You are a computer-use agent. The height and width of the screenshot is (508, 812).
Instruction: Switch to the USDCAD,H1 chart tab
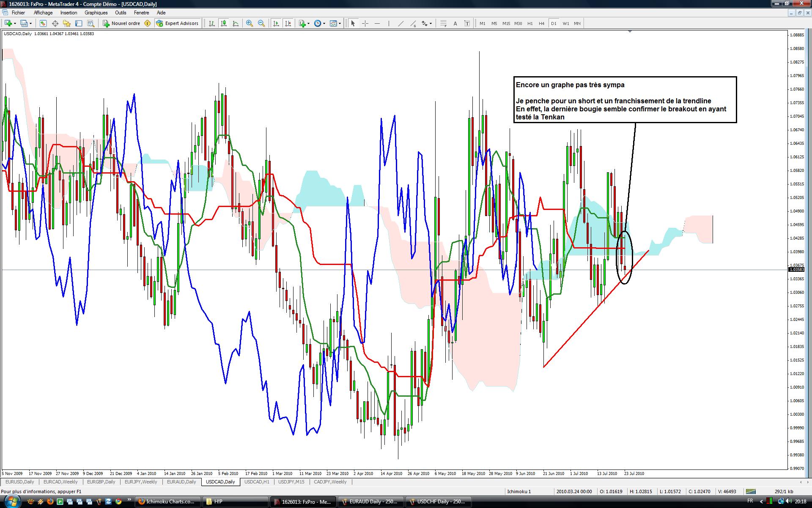point(257,482)
